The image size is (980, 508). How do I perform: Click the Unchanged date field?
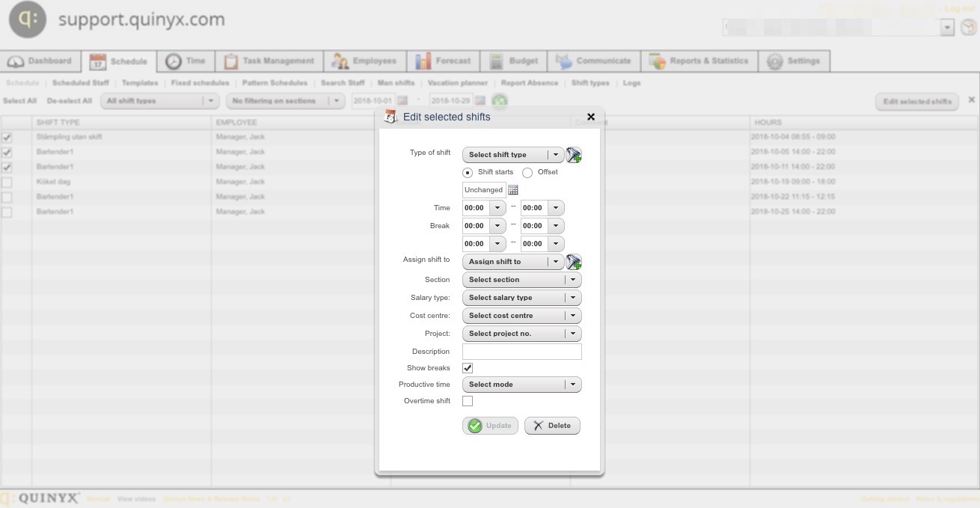click(484, 190)
